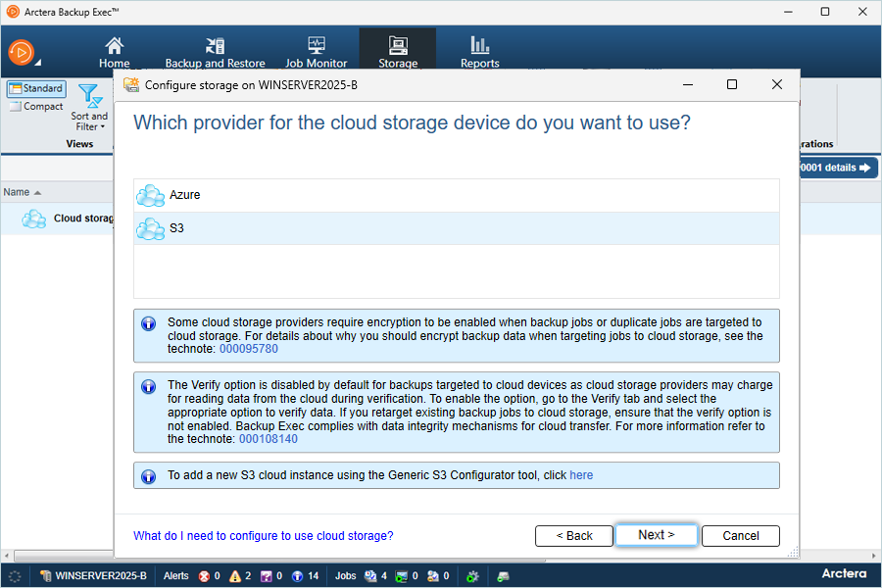Click the Backup Exec round logo button
Image resolution: width=882 pixels, height=588 pixels.
tap(22, 52)
